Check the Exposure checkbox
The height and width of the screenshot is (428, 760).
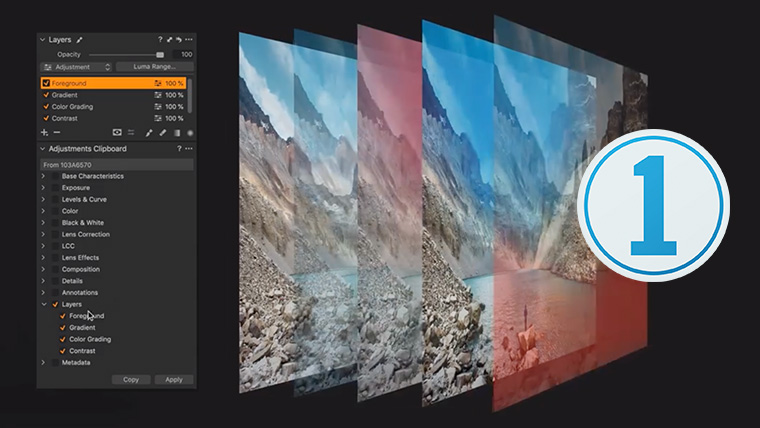pyautogui.click(x=55, y=188)
